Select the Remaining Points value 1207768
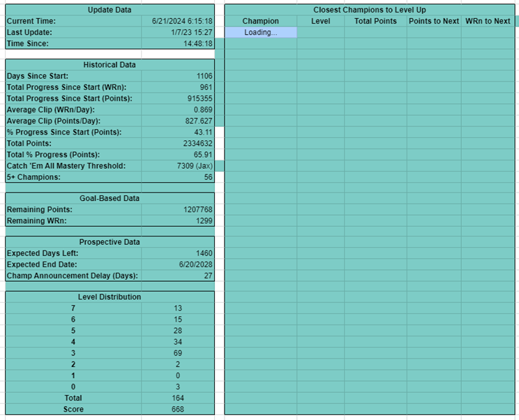 tap(178, 209)
